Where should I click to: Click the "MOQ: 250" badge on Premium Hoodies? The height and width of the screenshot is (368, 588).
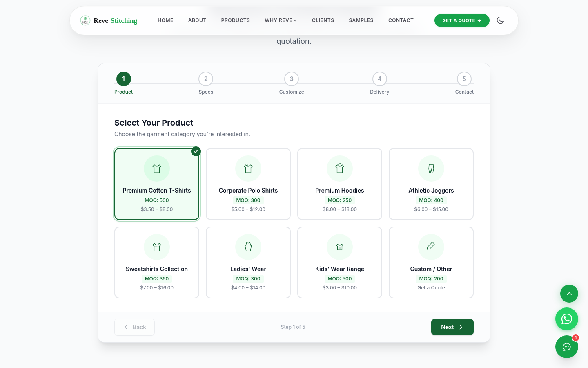coord(340,200)
